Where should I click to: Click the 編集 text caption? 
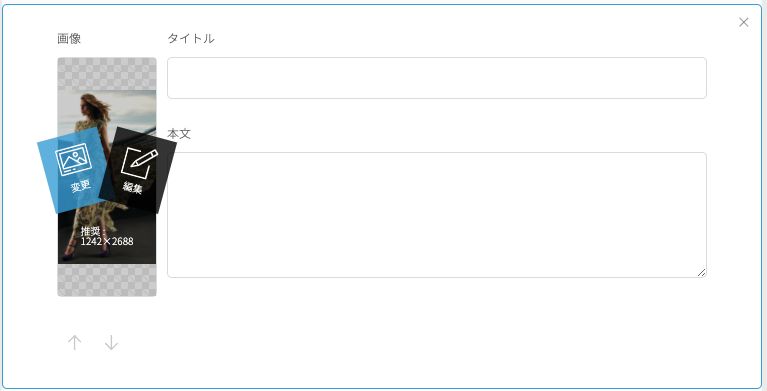[x=132, y=187]
